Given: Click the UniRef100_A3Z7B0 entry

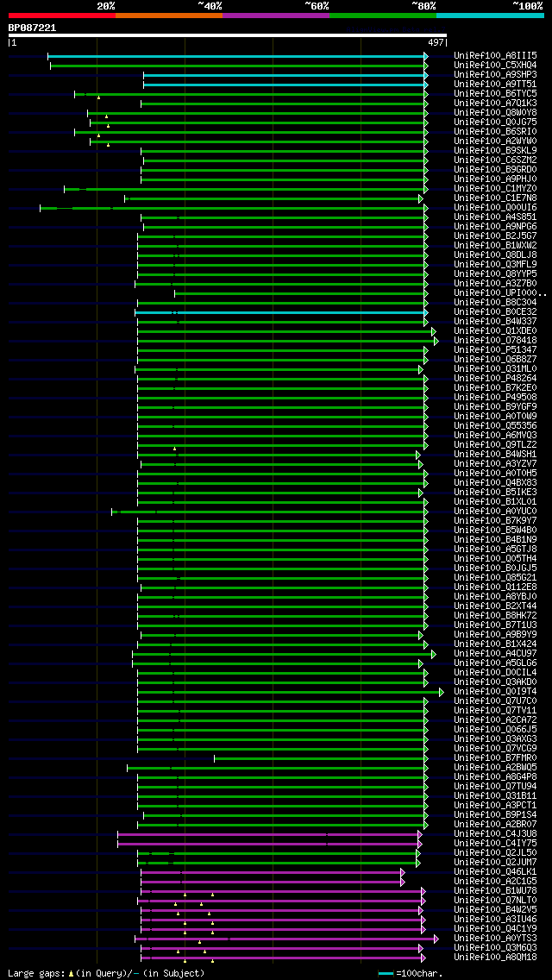Looking at the screenshot, I should tap(495, 284).
